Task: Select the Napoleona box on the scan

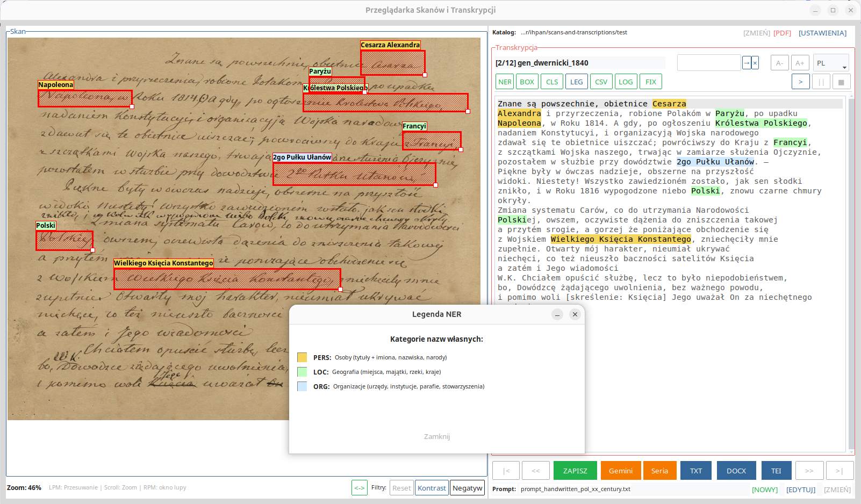Action: pos(85,98)
